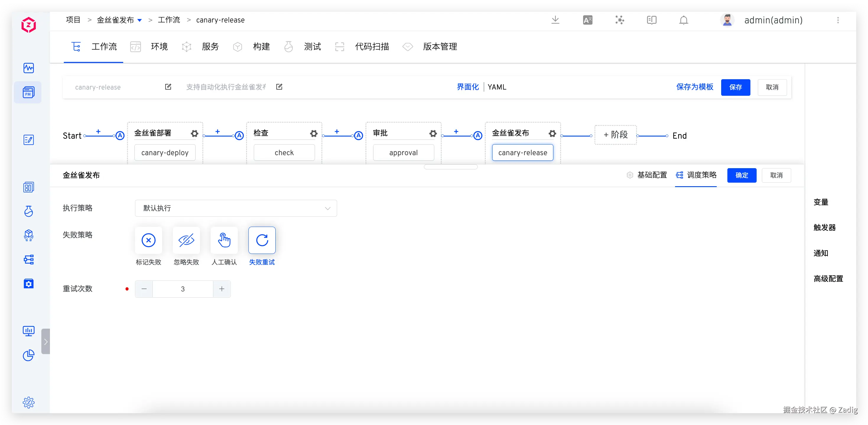The width and height of the screenshot is (868, 425).
Task: Decrease retry count with minus button
Action: coord(144,289)
